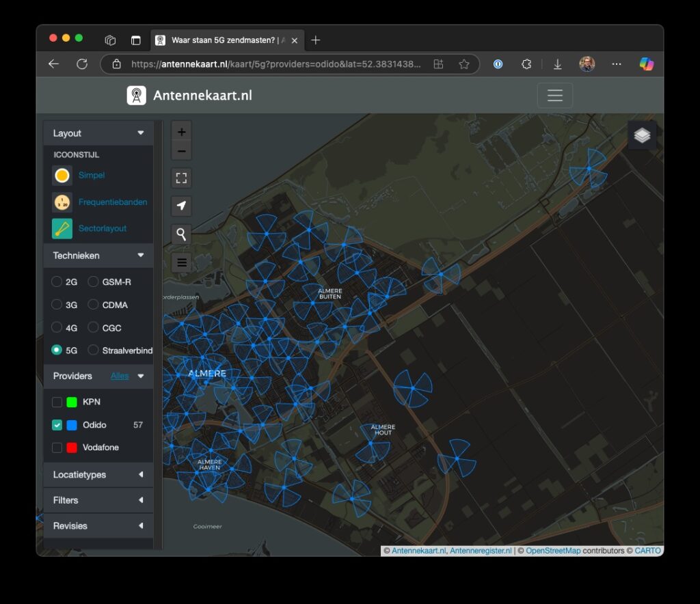Open the Copilot sidebar
The height and width of the screenshot is (604, 700).
click(x=646, y=64)
